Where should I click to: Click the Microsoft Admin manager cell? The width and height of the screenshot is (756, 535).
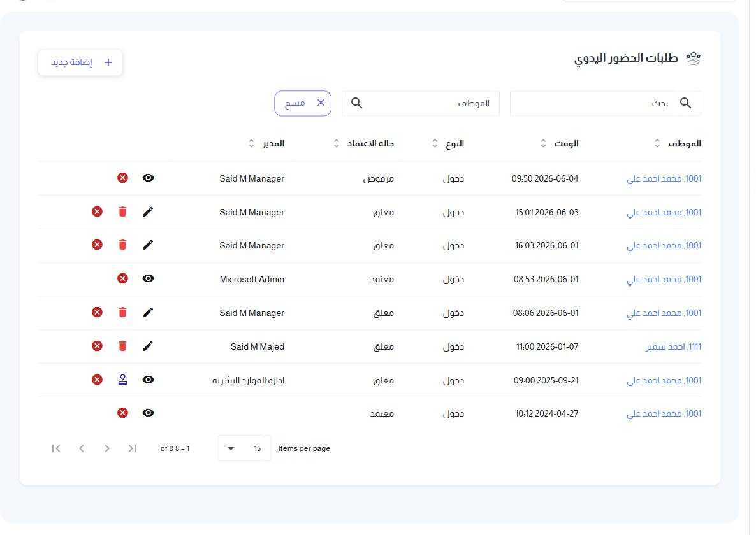(252, 280)
